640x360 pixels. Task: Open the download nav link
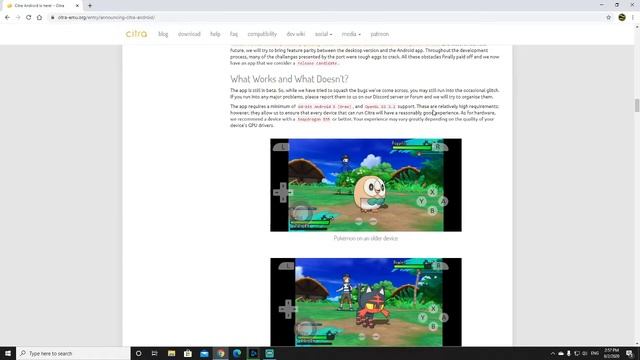189,34
